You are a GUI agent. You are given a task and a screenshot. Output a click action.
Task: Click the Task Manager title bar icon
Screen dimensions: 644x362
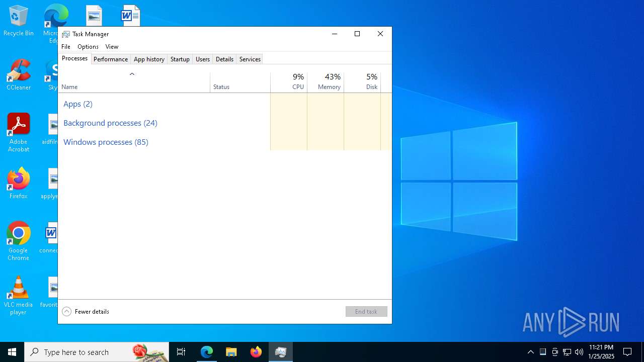pos(66,34)
